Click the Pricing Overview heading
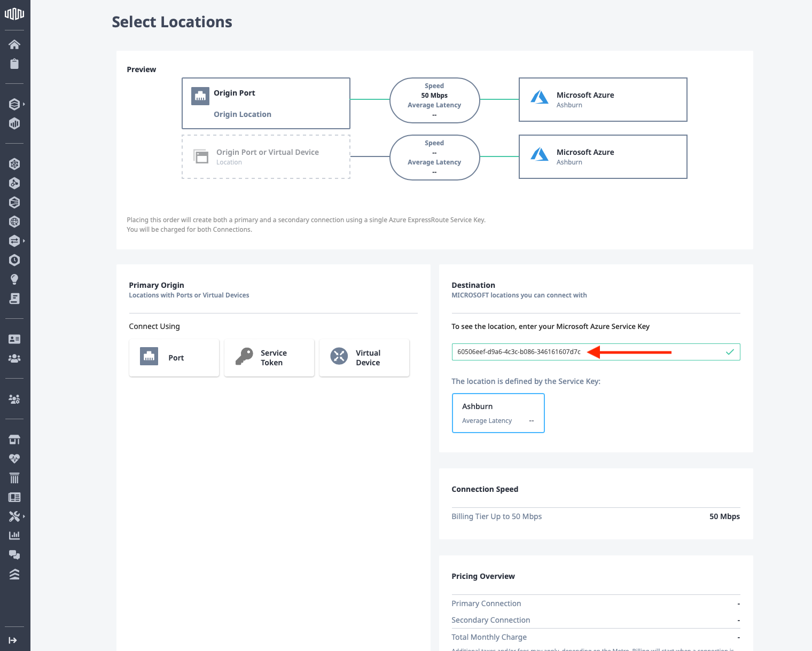 [x=483, y=576]
